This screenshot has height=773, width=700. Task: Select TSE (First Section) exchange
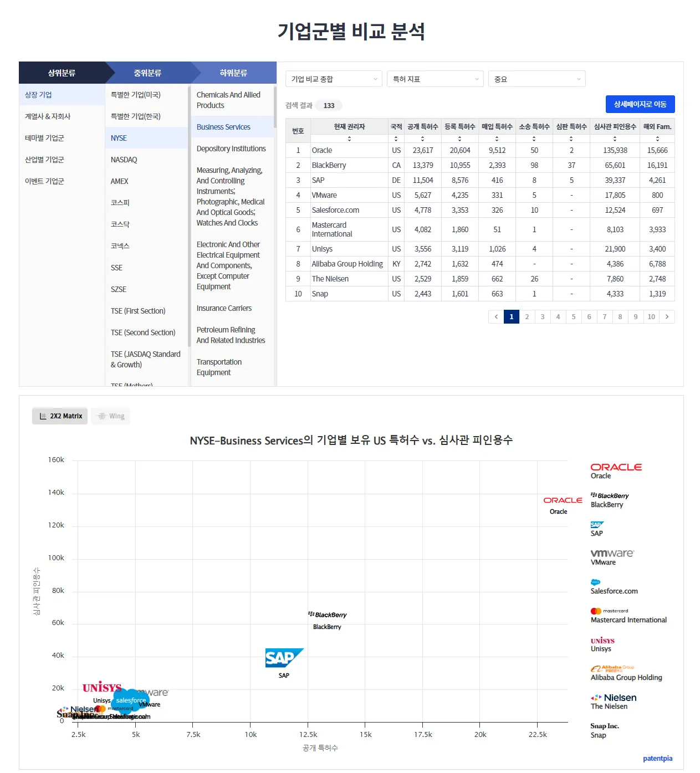click(x=147, y=311)
